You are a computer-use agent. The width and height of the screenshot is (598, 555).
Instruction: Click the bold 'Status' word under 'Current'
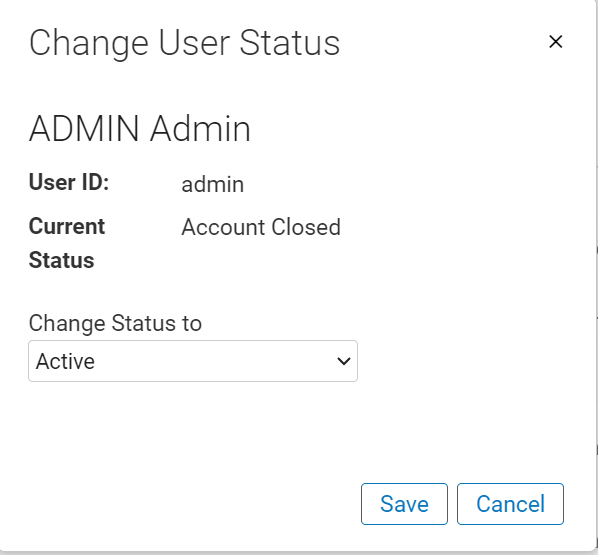[61, 260]
